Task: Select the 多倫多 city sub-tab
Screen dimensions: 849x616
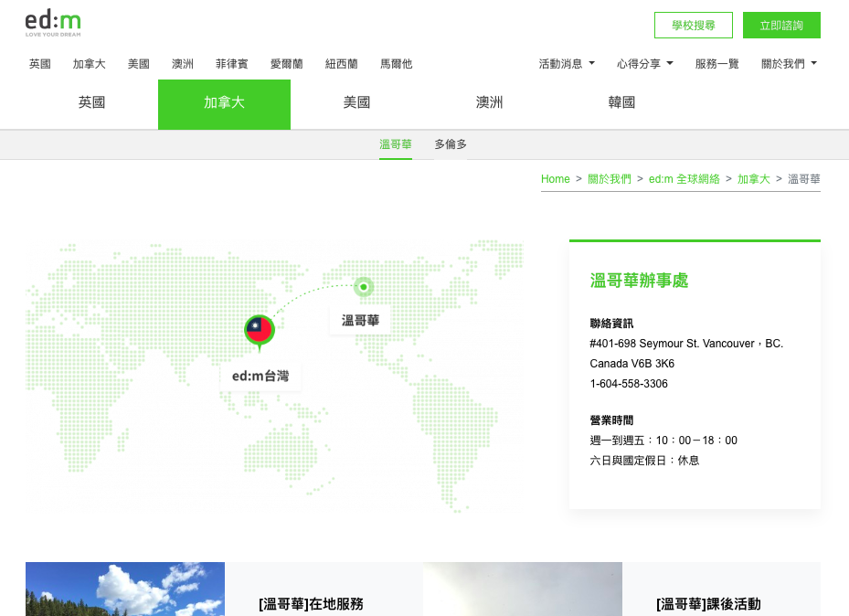Action: 451,144
